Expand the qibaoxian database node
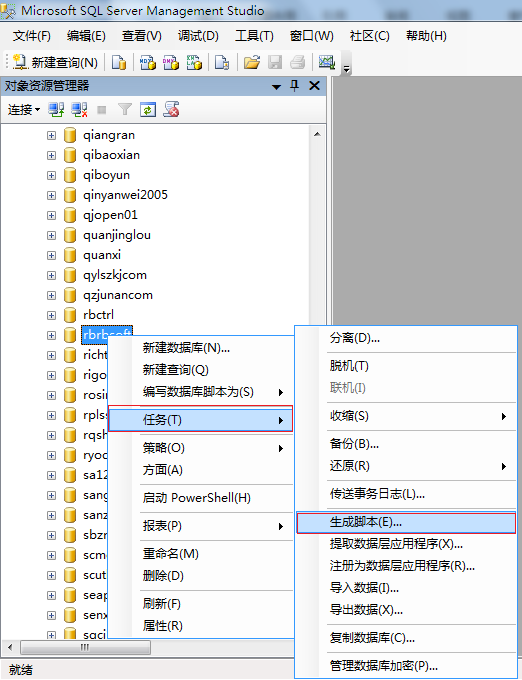This screenshot has height=680, width=522. 52,155
